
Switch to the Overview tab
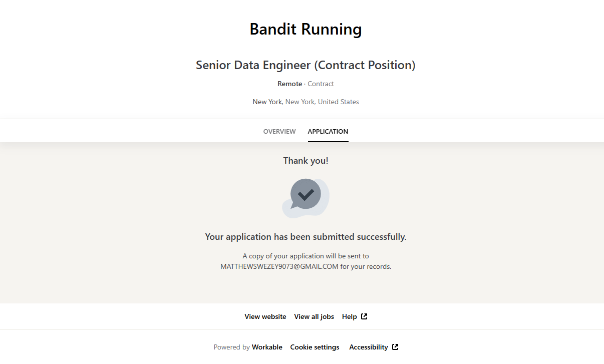coord(279,131)
